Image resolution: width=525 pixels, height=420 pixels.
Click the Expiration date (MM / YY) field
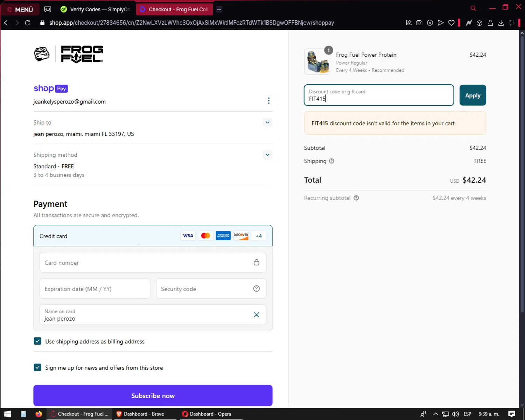pos(95,289)
